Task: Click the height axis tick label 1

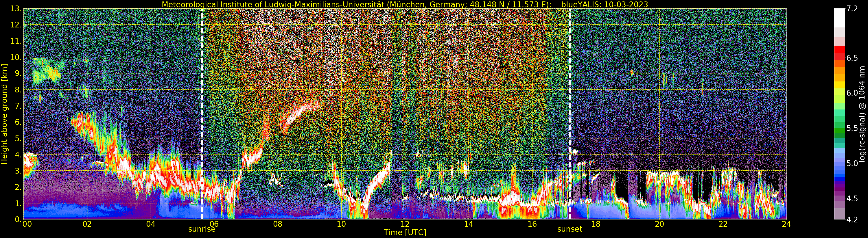Action: click(x=18, y=203)
